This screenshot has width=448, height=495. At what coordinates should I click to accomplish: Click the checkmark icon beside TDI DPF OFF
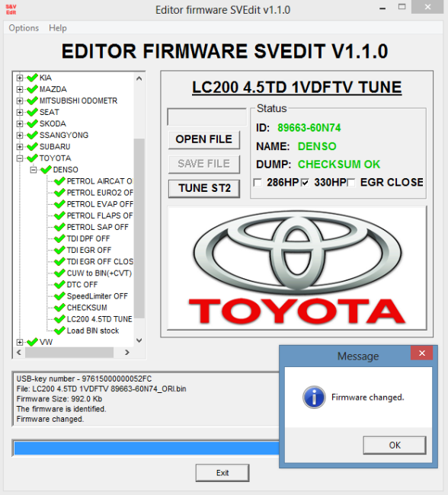click(x=59, y=238)
